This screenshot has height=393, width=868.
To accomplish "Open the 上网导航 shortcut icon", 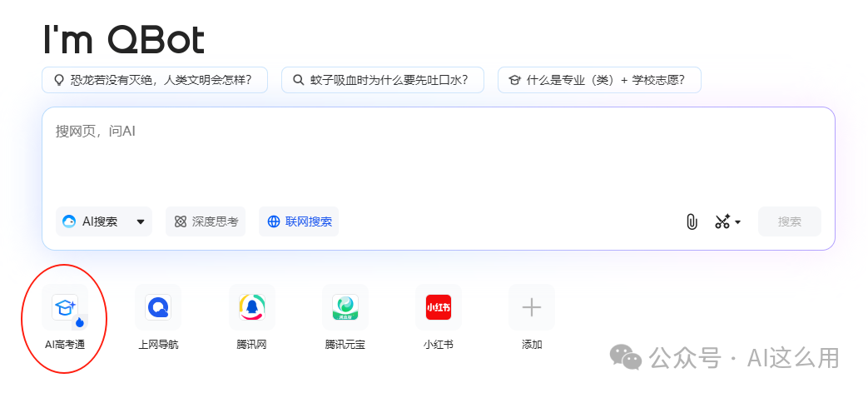I will [x=158, y=307].
